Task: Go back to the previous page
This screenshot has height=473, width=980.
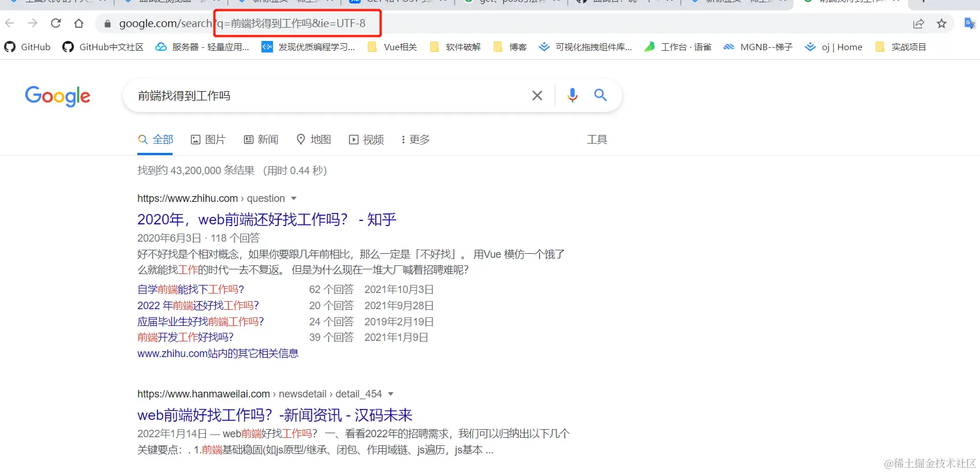Action: [10, 23]
